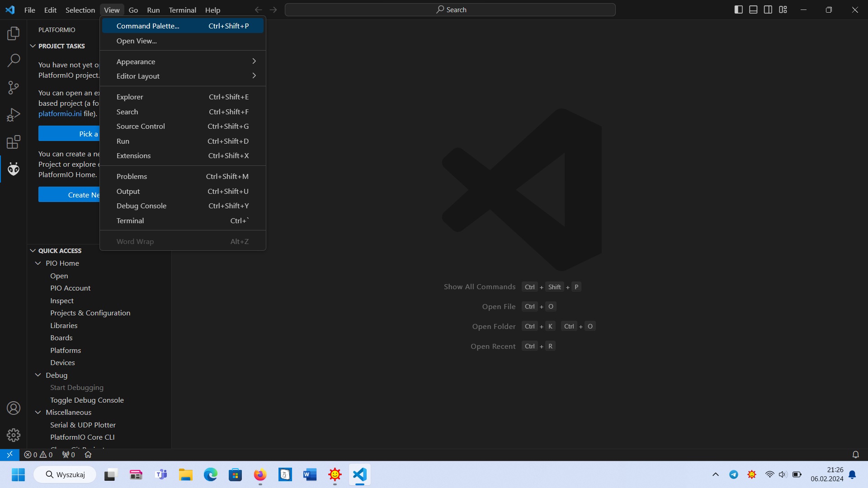
Task: Open the notifications bell in status bar
Action: pyautogui.click(x=855, y=455)
